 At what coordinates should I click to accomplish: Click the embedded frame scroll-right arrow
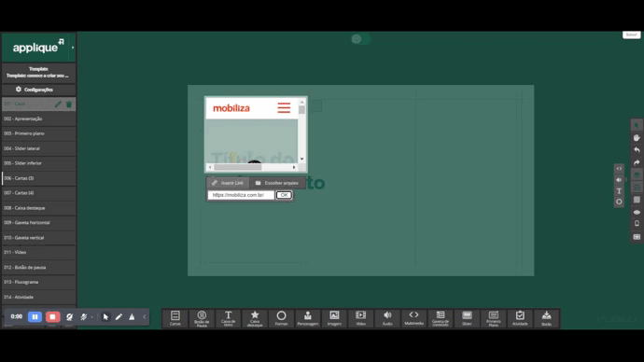tap(294, 167)
